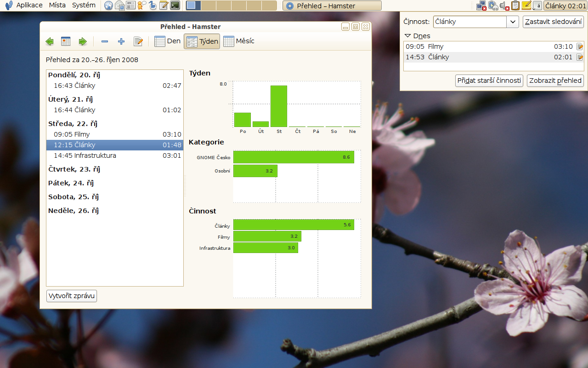Open the power manager tray icon

tap(493, 6)
